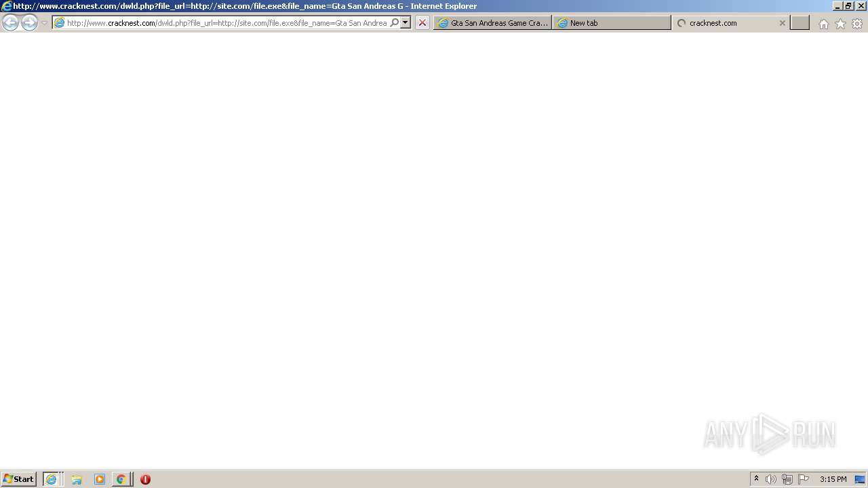Open Windows Explorer folder in taskbar

click(x=77, y=479)
